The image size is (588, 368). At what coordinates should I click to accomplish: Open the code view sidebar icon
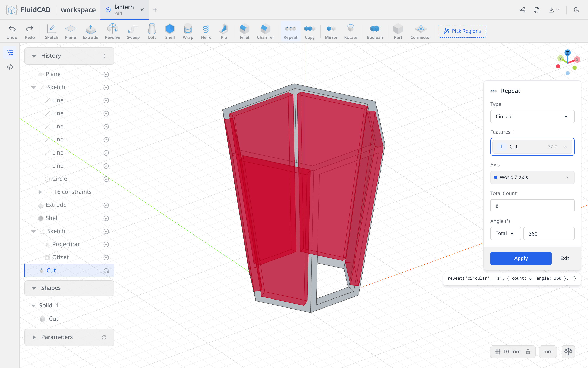pos(10,67)
